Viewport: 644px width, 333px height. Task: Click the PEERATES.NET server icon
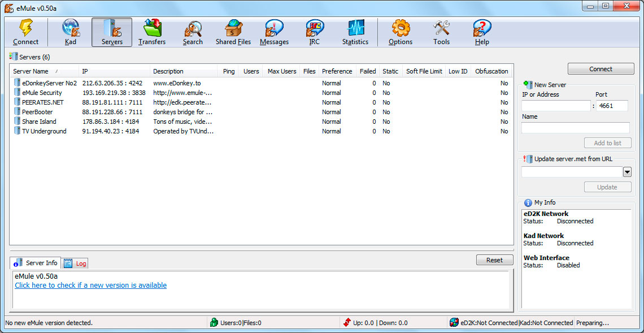point(17,102)
